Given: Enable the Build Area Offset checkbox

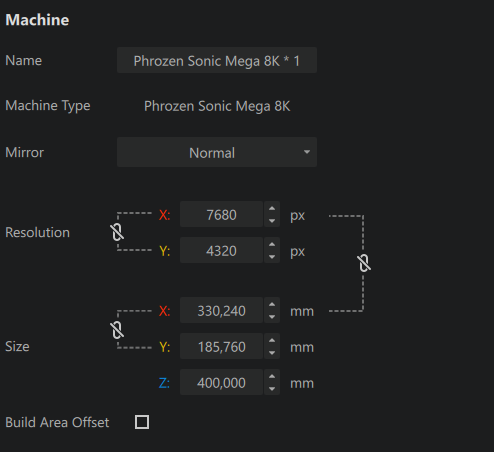Looking at the screenshot, I should (x=142, y=422).
